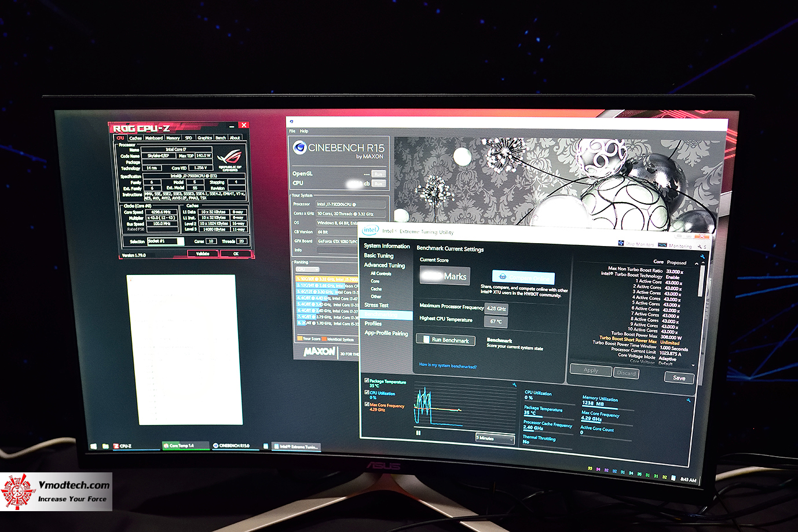The height and width of the screenshot is (532, 798).
Task: Click the Save button in XTU
Action: [679, 377]
